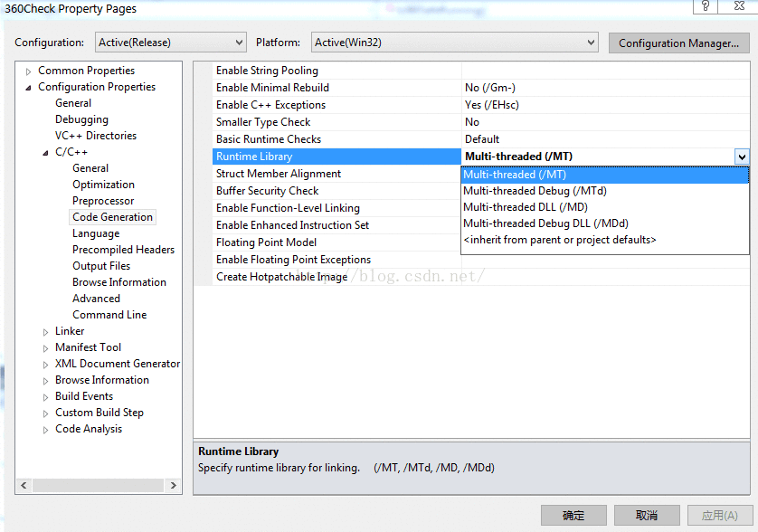Screen dimensions: 758x532
Task: Choose Multi-threaded DLL (/MD) option
Action: pos(605,207)
